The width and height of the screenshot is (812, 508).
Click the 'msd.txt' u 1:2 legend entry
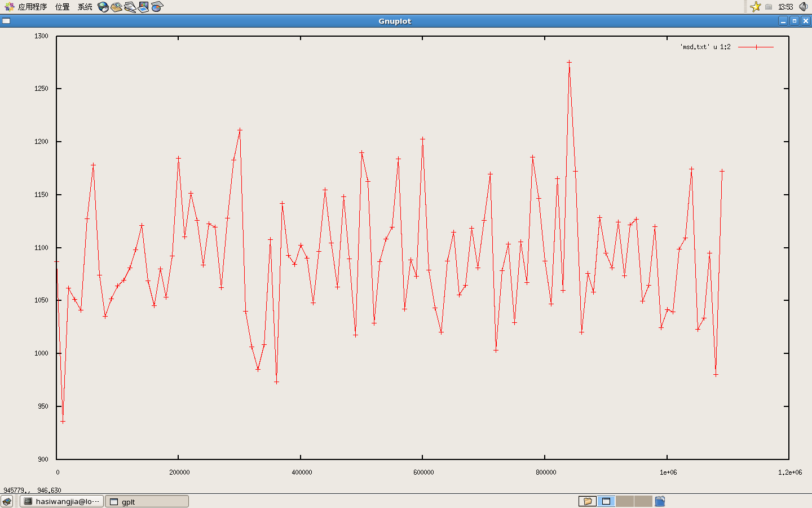coord(726,47)
